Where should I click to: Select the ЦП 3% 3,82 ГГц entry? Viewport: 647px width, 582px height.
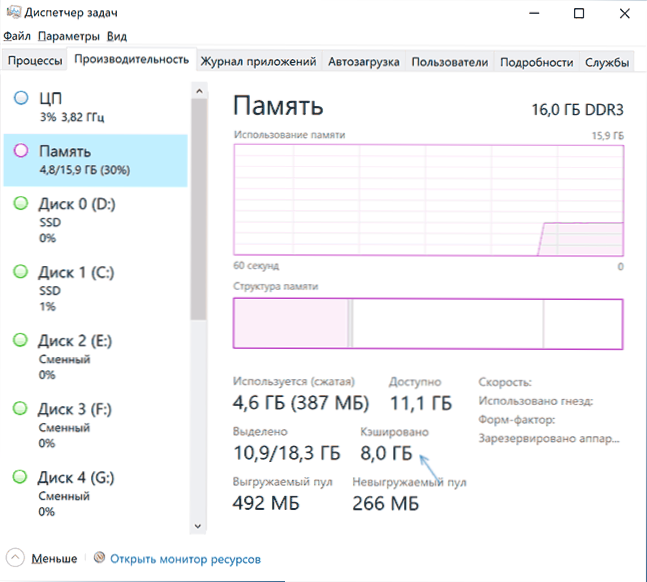pos(95,107)
